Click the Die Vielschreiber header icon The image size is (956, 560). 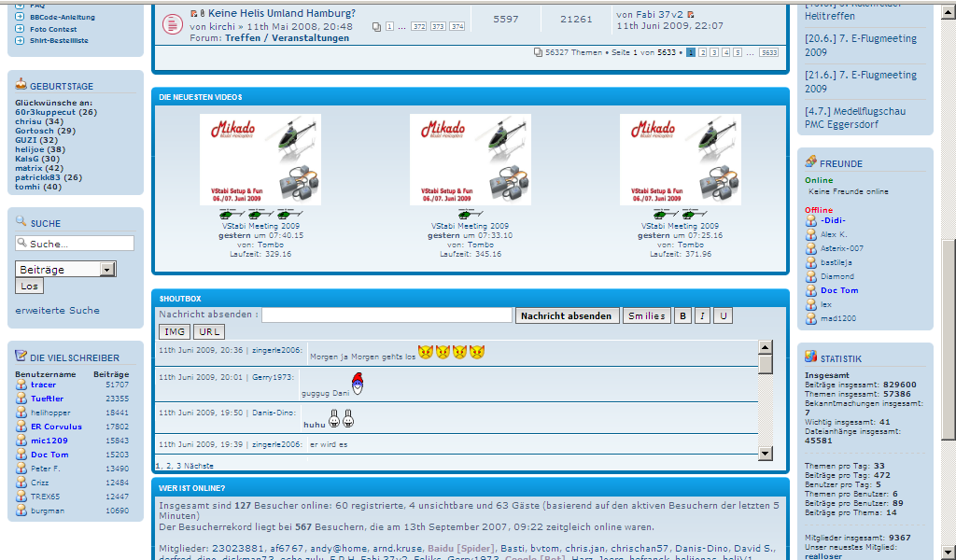click(x=21, y=356)
